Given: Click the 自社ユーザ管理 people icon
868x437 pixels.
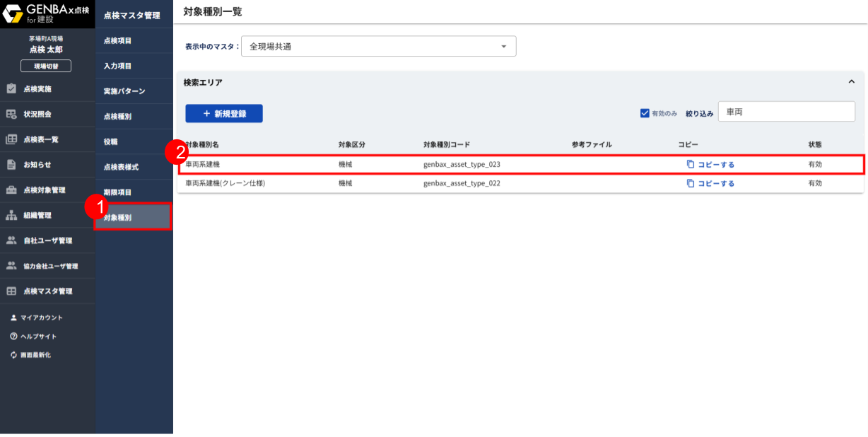Looking at the screenshot, I should click(x=11, y=241).
